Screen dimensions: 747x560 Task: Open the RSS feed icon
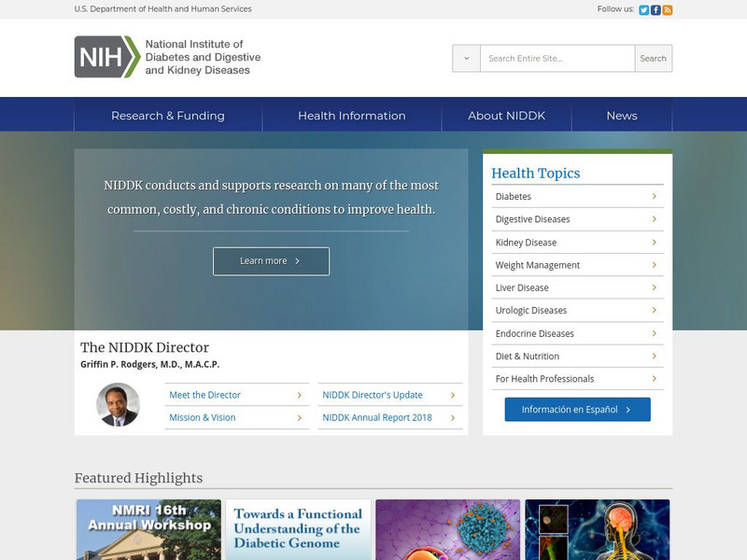[668, 9]
